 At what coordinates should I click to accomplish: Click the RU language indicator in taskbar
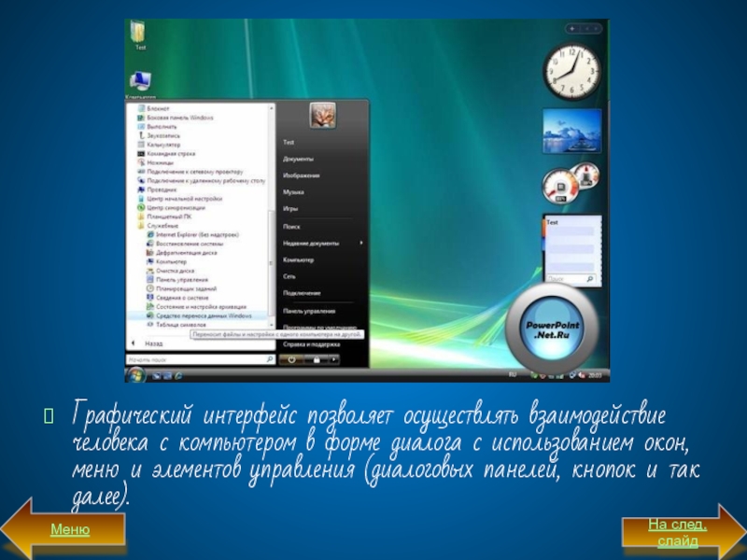pos(513,375)
